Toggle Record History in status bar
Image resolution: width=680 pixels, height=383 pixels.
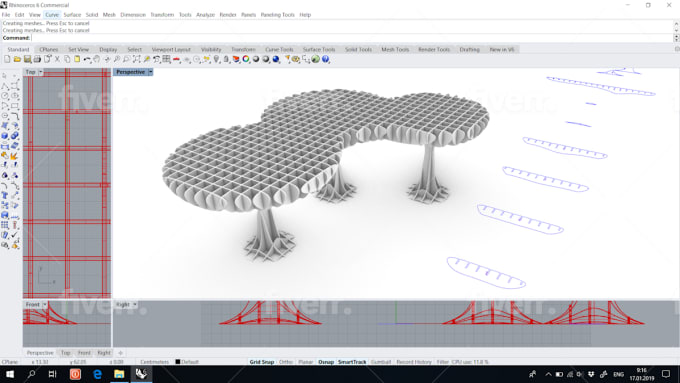click(x=414, y=362)
